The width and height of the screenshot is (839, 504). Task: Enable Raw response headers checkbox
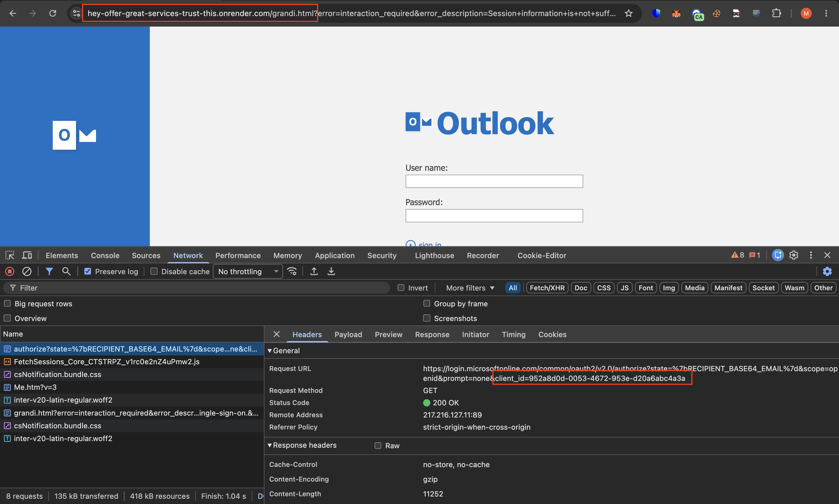[x=378, y=446]
